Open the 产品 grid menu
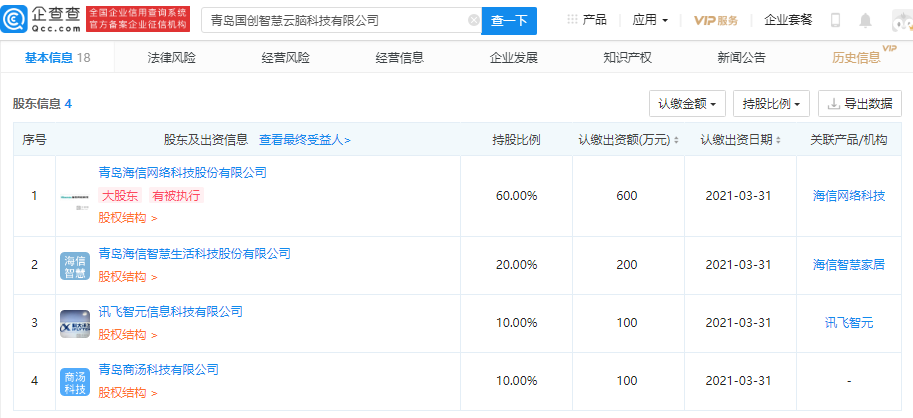The height and width of the screenshot is (418, 913). [586, 20]
